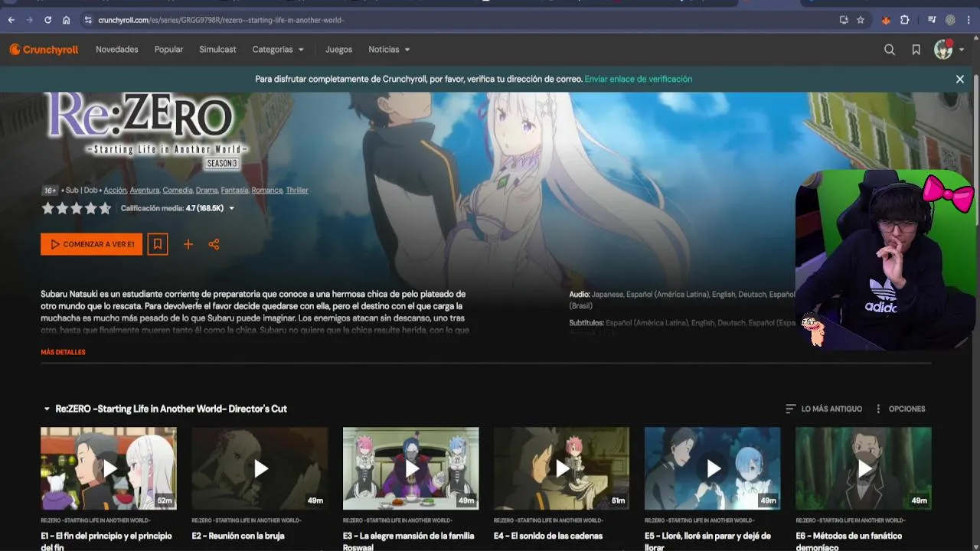This screenshot has height=551, width=980.
Task: Open Juegos page
Action: pyautogui.click(x=338, y=50)
